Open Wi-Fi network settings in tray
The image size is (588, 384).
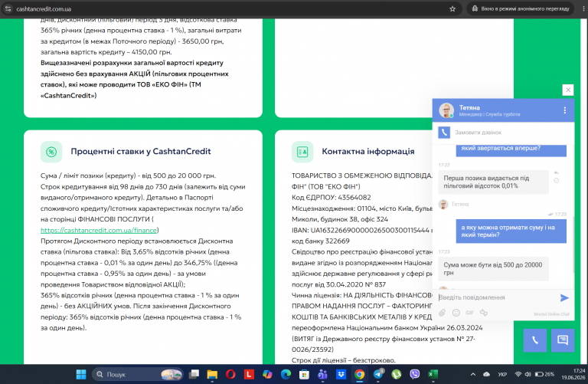(x=518, y=374)
